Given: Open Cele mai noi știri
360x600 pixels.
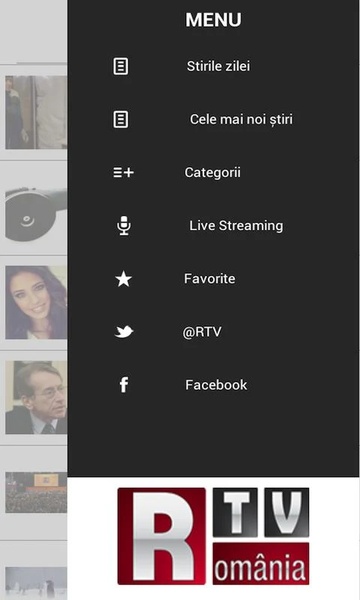Looking at the screenshot, I should 241,119.
